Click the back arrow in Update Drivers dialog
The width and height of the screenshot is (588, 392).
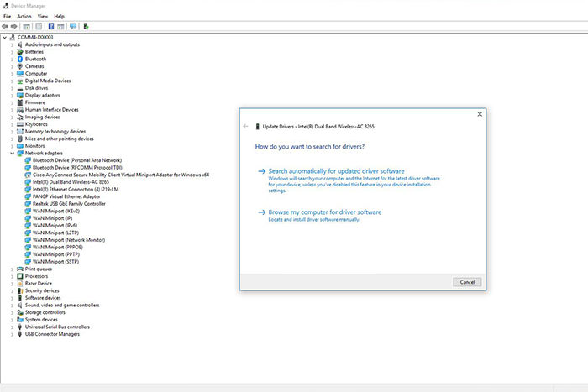[x=245, y=126]
